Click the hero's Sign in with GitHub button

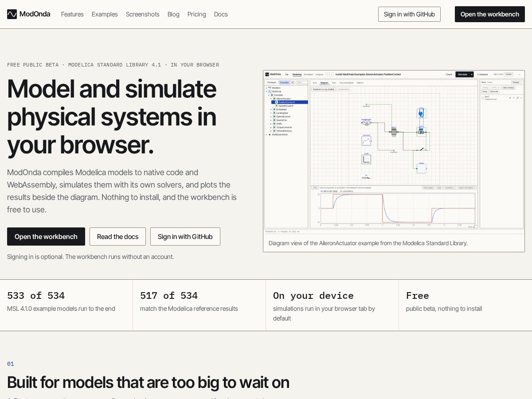pos(185,237)
